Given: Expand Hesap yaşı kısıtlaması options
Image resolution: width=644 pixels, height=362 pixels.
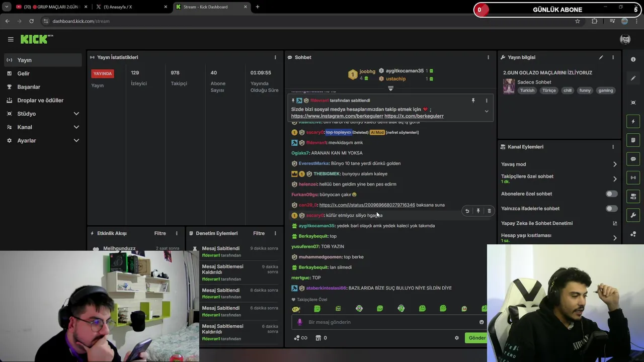Looking at the screenshot, I should [x=615, y=238].
